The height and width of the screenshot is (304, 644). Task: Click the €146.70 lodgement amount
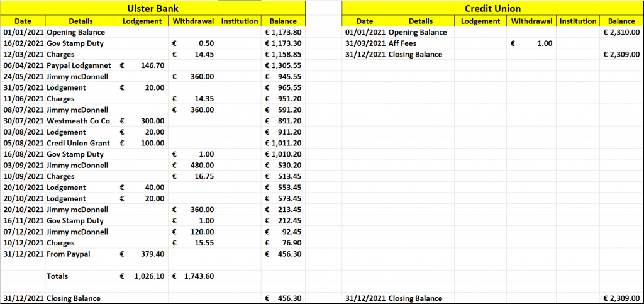(143, 65)
